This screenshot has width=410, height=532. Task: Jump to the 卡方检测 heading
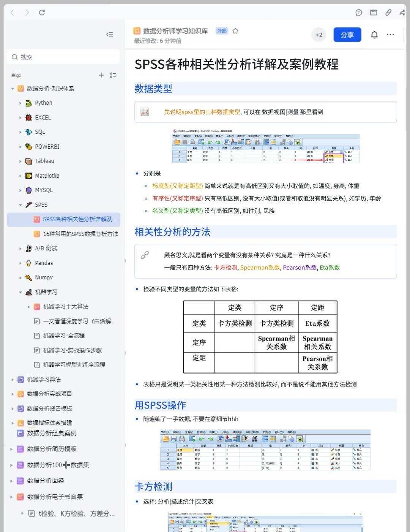coord(153,486)
